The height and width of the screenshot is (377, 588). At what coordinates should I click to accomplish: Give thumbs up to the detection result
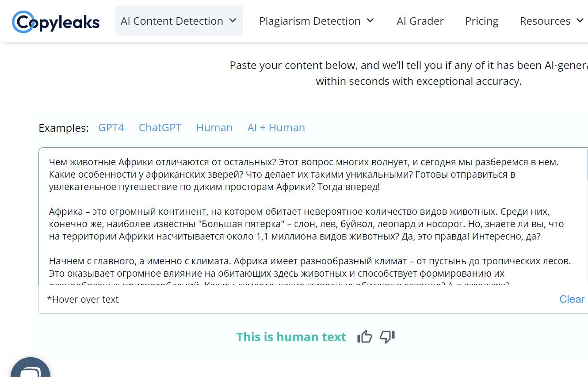coord(364,336)
